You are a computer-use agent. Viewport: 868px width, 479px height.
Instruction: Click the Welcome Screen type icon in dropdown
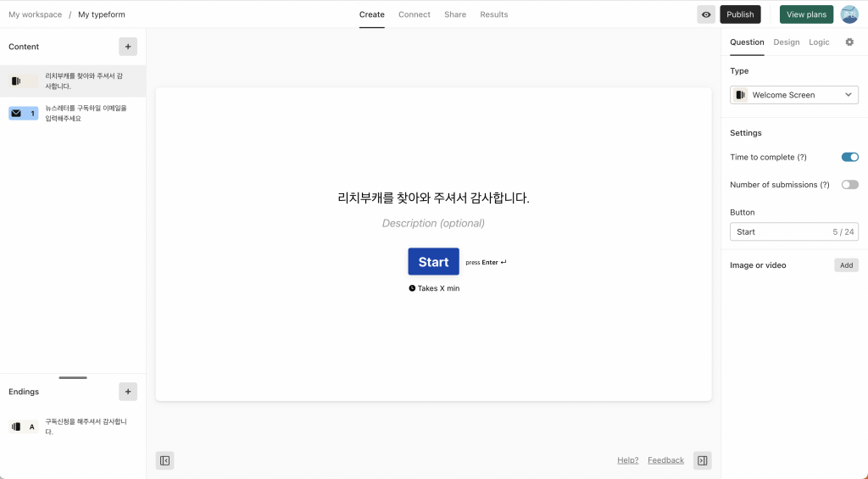[741, 95]
